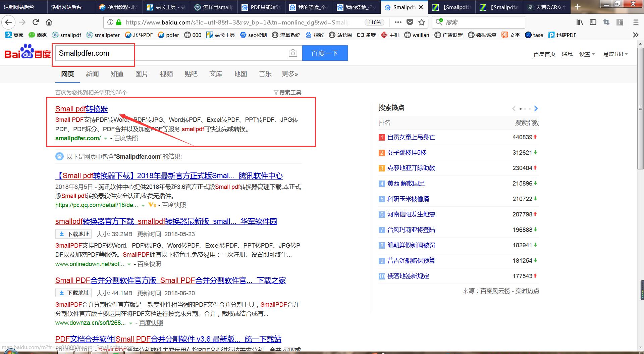
Task: Go to previous page of 搜索热点
Action: coord(514,108)
